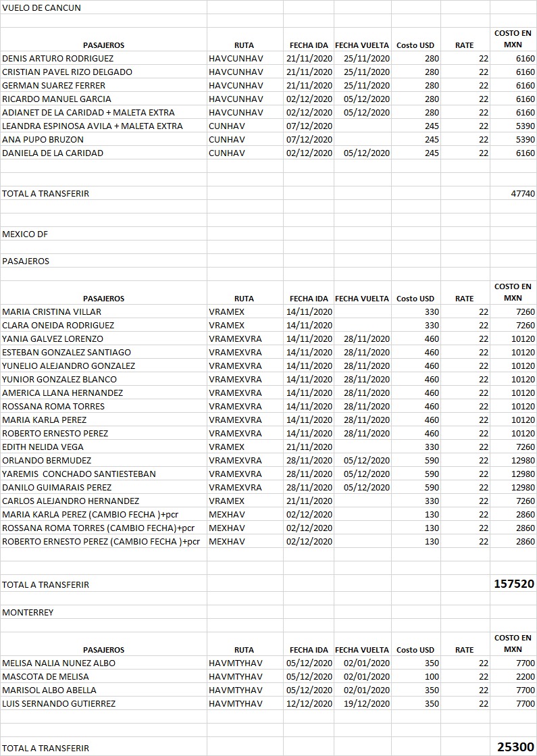
Task: Select the MXN cost in EDITH NELIDA VEGA row
Action: tap(513, 447)
